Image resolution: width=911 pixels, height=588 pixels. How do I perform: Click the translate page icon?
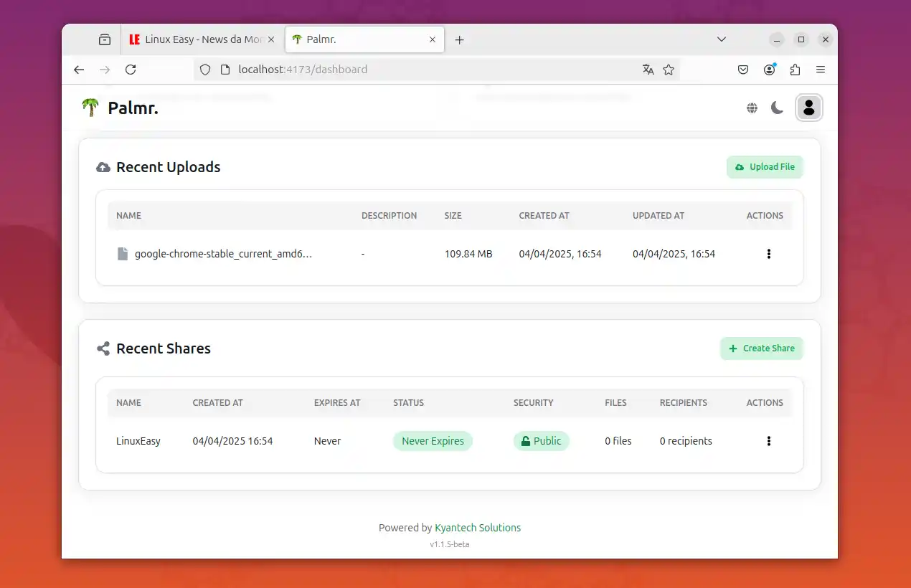tap(648, 70)
